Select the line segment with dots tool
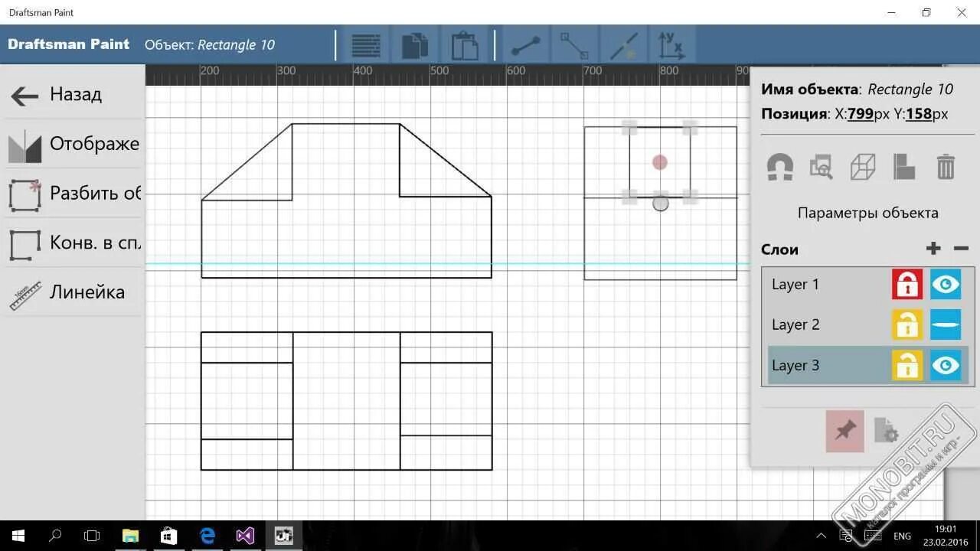 pos(526,45)
